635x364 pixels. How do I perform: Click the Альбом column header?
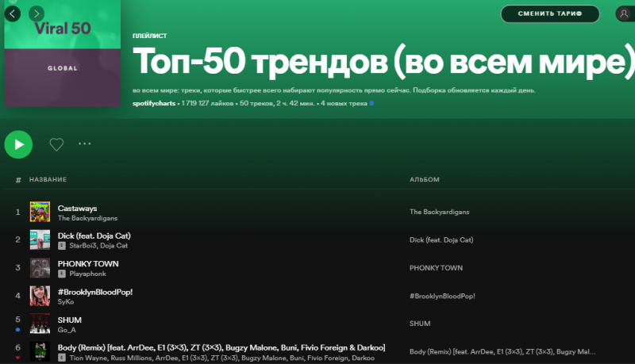pos(424,180)
